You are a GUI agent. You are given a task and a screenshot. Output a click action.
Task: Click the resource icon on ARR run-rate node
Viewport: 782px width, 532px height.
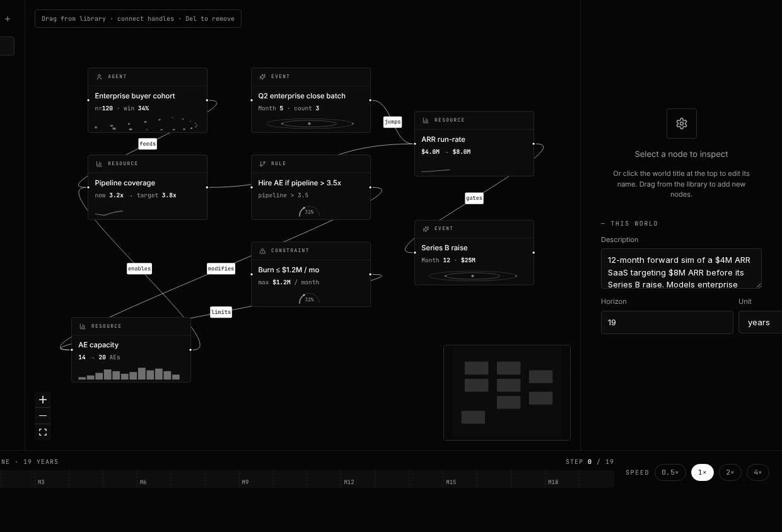426,120
